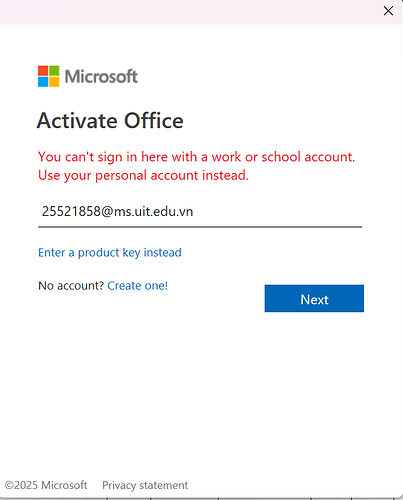Click the Use your personal account instead line
The image size is (403, 500).
(x=143, y=175)
